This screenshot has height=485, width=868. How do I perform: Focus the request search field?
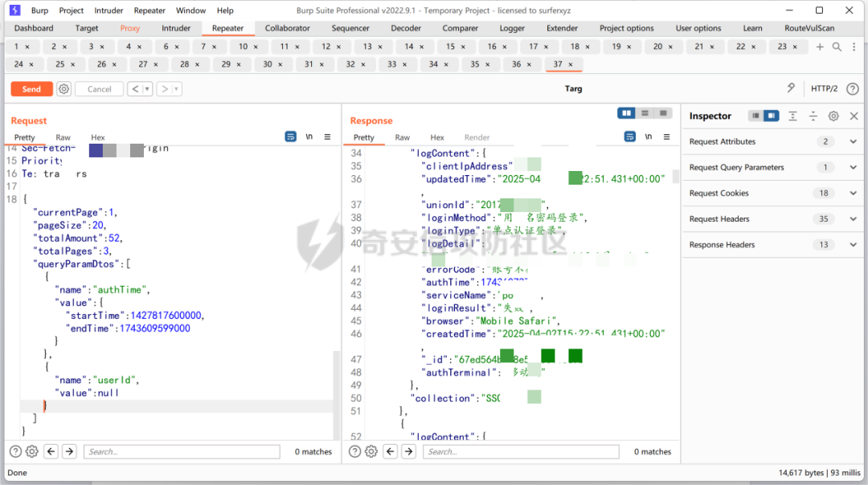pyautogui.click(x=182, y=452)
